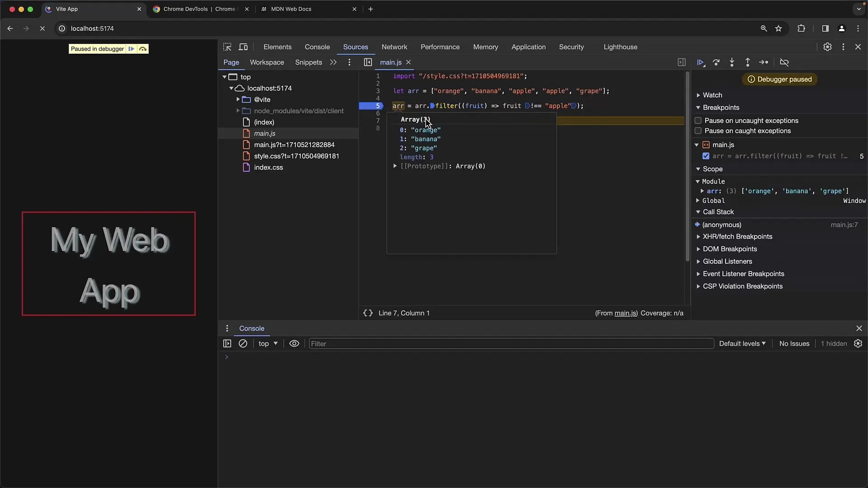Step out of current function

point(748,62)
